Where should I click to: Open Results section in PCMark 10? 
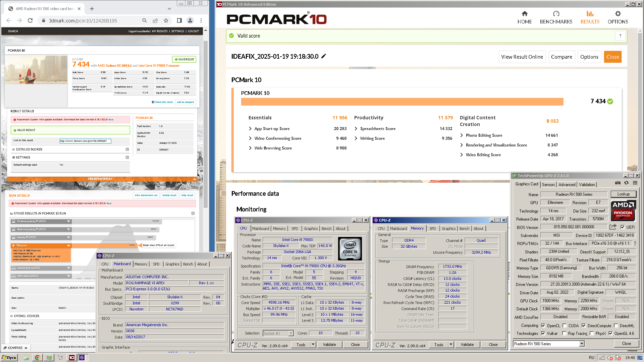coord(590,17)
